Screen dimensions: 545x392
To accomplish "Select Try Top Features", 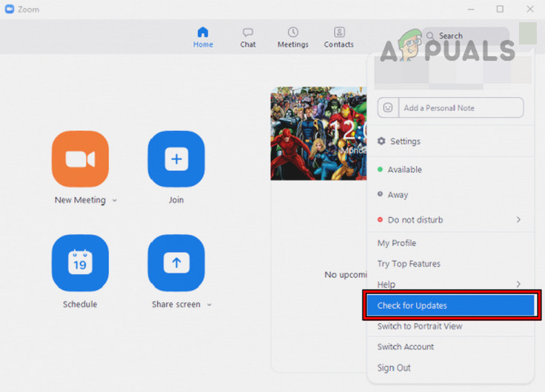I will click(451, 264).
